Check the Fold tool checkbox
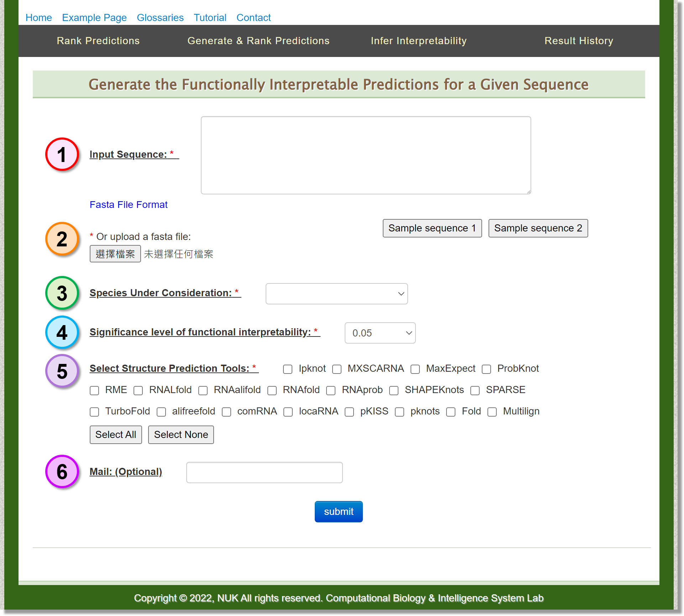This screenshot has width=684, height=616. point(451,412)
